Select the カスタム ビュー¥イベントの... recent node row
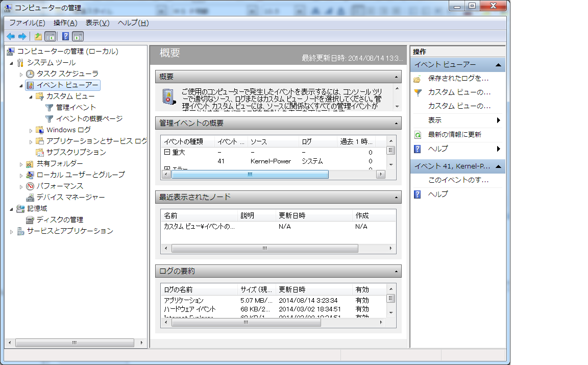The height and width of the screenshot is (365, 588). click(278, 227)
